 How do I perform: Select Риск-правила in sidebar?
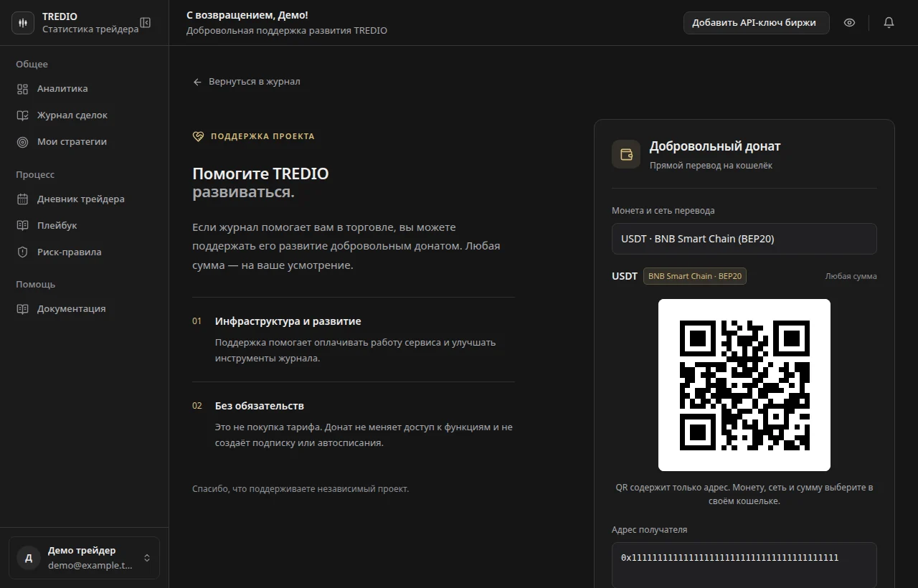click(85, 252)
